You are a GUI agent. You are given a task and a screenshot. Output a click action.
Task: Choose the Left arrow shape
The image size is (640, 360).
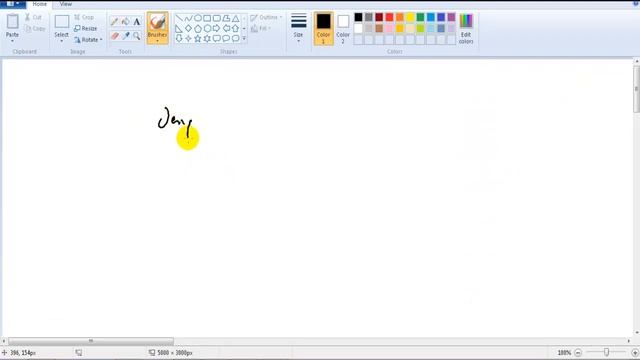226,29
